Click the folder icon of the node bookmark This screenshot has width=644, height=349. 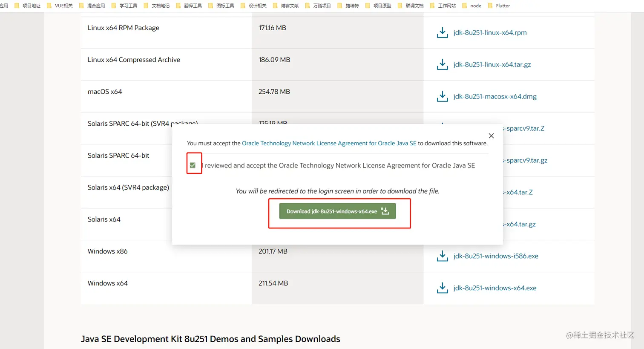tap(465, 6)
